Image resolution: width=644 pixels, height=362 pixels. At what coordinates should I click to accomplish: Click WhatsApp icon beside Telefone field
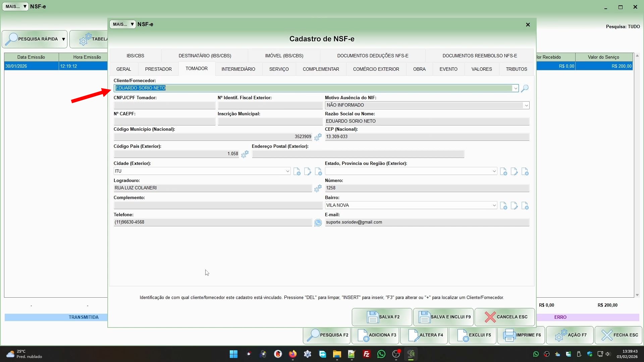pyautogui.click(x=318, y=223)
